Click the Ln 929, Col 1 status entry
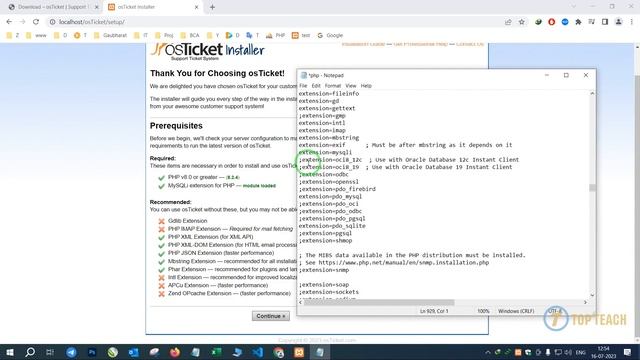Image resolution: width=640 pixels, height=360 pixels. pyautogui.click(x=434, y=311)
